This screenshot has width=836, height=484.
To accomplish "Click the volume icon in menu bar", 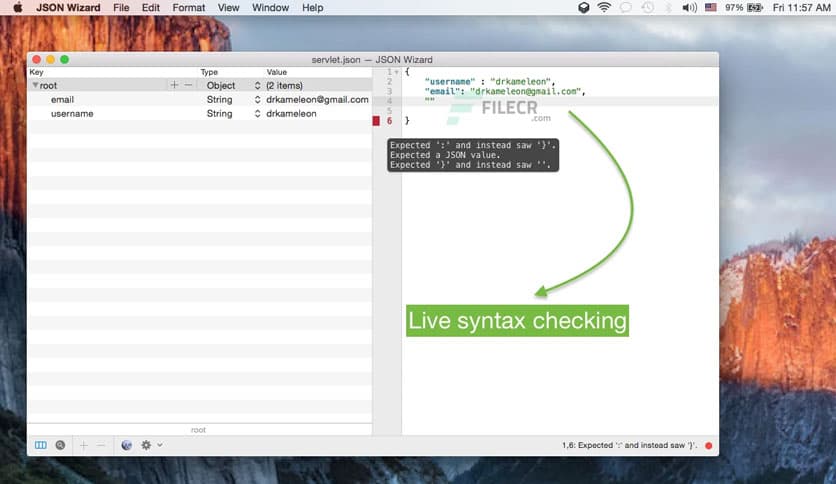I will click(x=689, y=8).
